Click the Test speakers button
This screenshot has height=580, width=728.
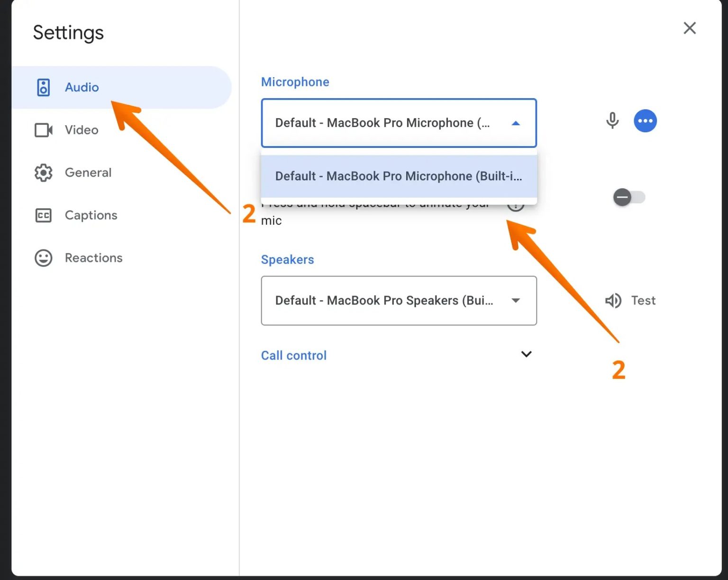pos(643,300)
